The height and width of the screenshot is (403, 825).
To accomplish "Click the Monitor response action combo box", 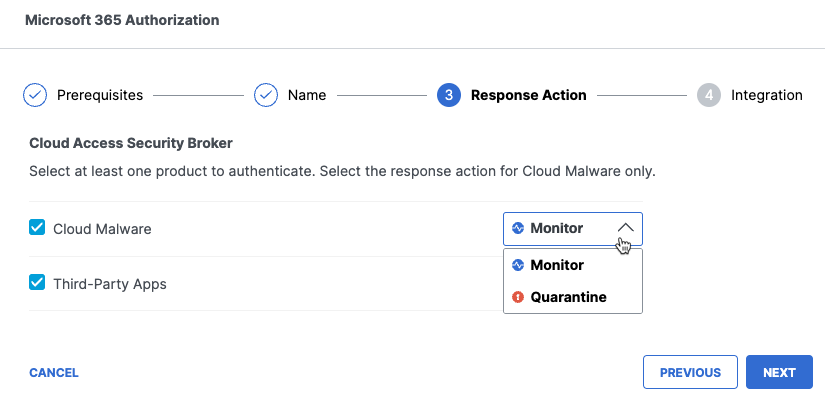I will 573,229.
